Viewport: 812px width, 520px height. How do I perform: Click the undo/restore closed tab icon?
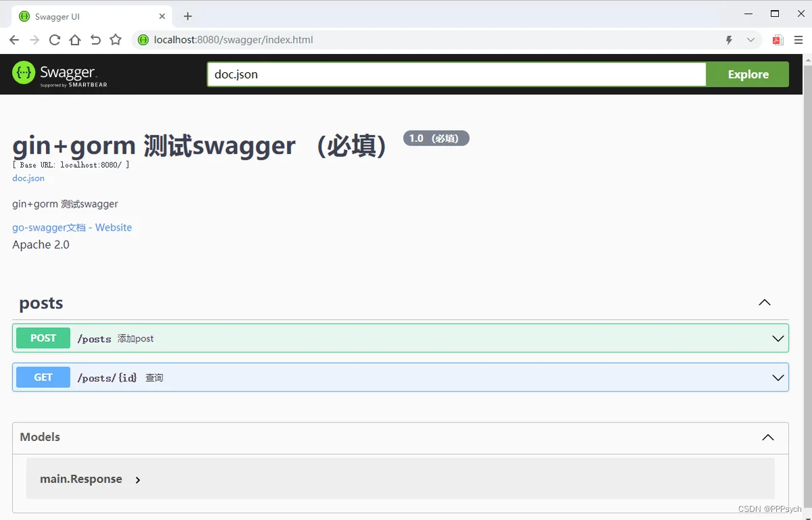[x=95, y=40]
